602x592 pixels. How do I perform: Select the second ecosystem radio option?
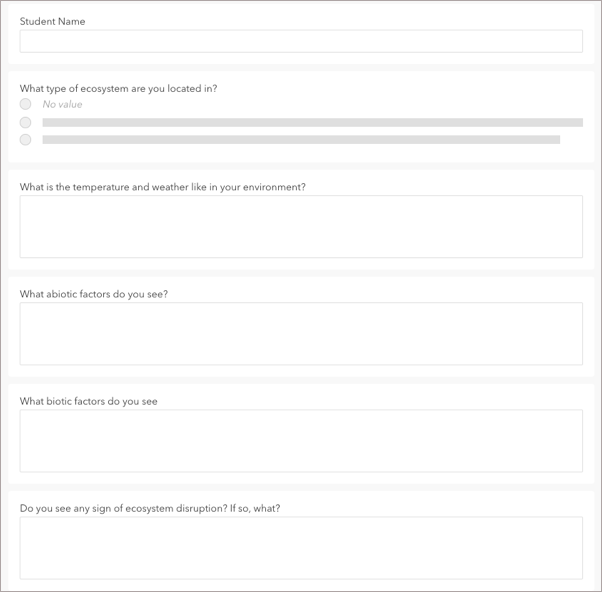25,122
